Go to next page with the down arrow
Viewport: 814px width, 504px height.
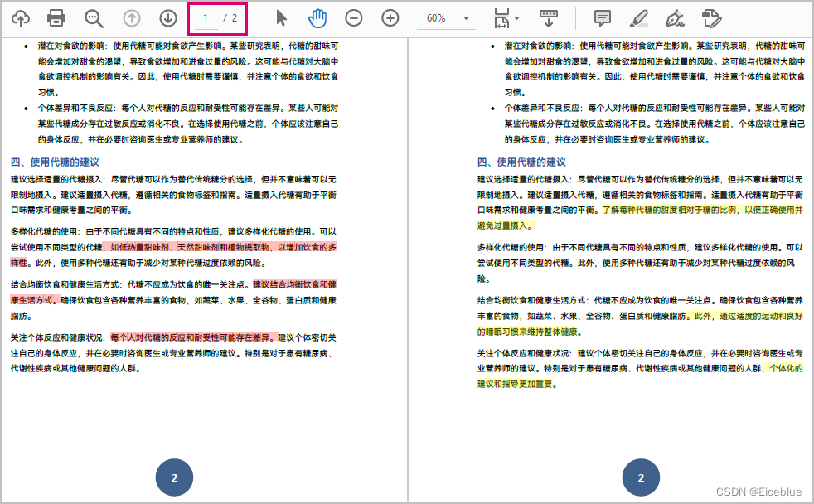coord(168,18)
